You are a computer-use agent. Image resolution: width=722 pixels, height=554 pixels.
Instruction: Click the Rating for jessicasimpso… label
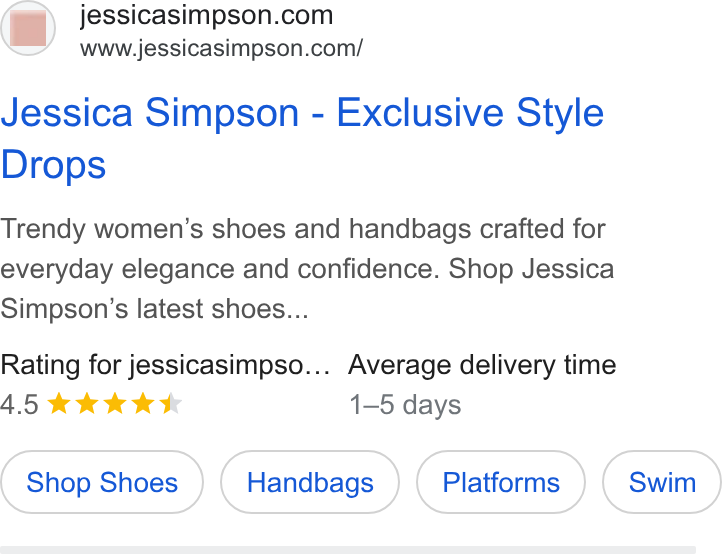[165, 365]
